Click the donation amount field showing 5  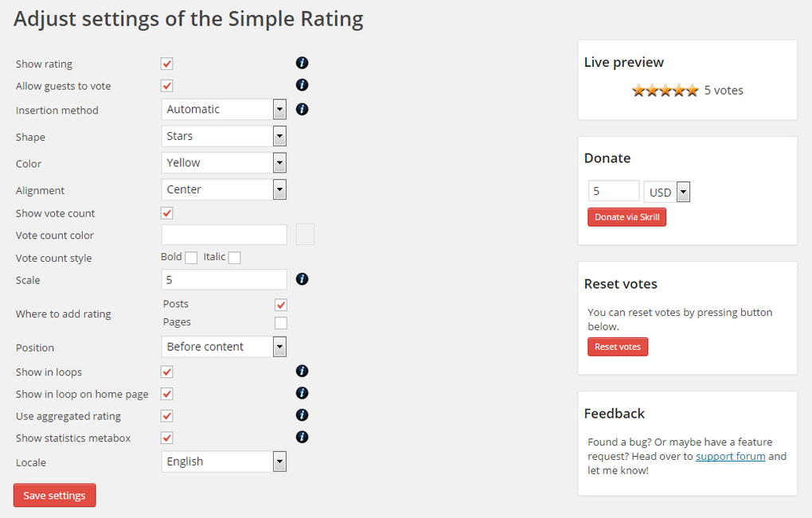[613, 191]
